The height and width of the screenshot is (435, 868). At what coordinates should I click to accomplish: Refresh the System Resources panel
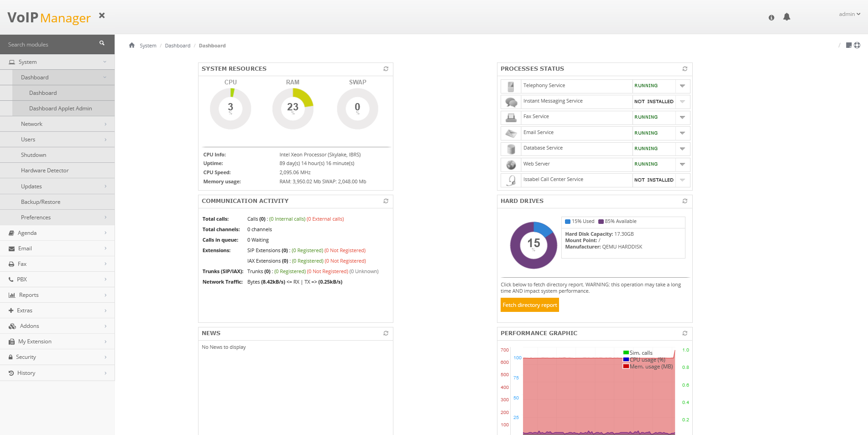click(x=386, y=69)
